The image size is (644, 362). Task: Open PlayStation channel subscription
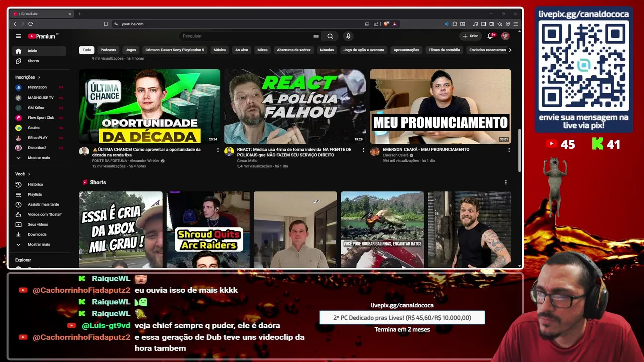39,87
